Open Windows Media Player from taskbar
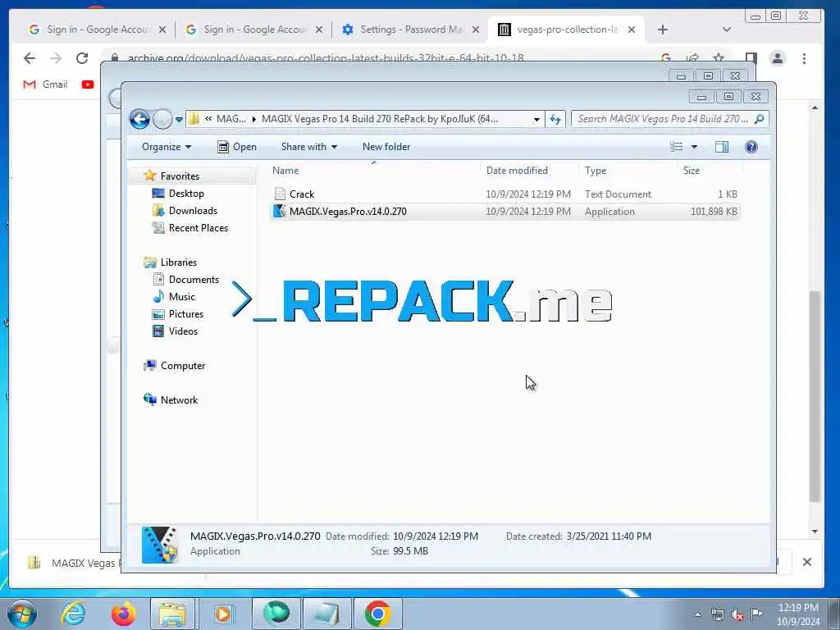Image resolution: width=840 pixels, height=630 pixels. coord(223,614)
